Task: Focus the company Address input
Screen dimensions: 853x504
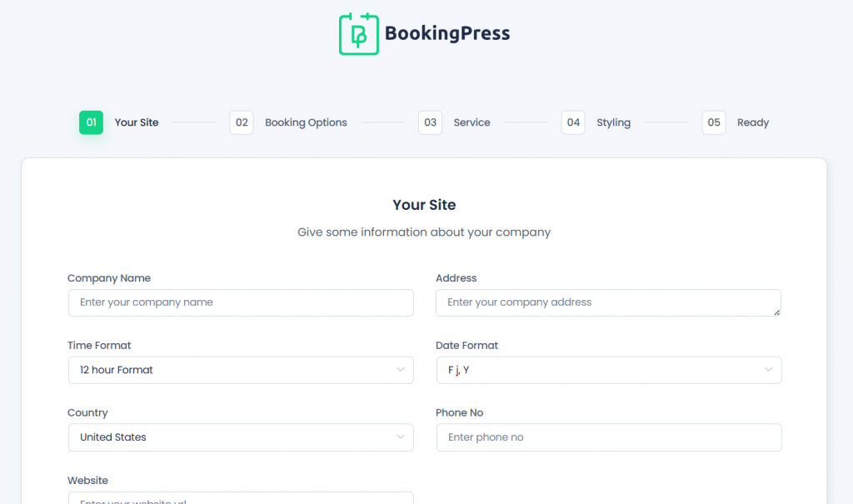Action: click(609, 302)
